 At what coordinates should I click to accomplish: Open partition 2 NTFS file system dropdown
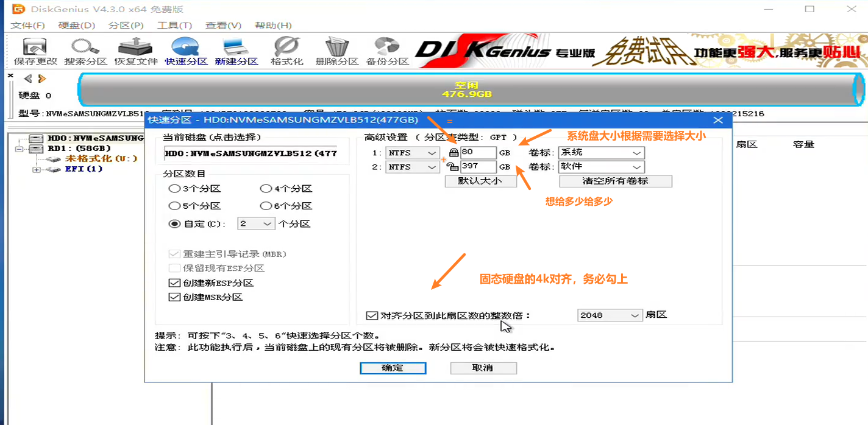pos(412,167)
